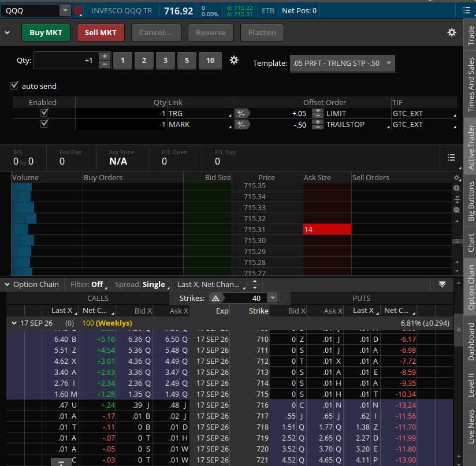Image resolution: width=476 pixels, height=466 pixels.
Task: Open Template dropdown .05 PRFT
Action: pyautogui.click(x=342, y=63)
